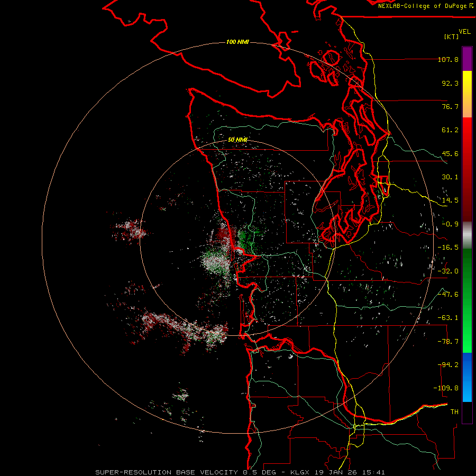Click the 50 NMI range ring label
The height and width of the screenshot is (476, 476).
tap(237, 140)
